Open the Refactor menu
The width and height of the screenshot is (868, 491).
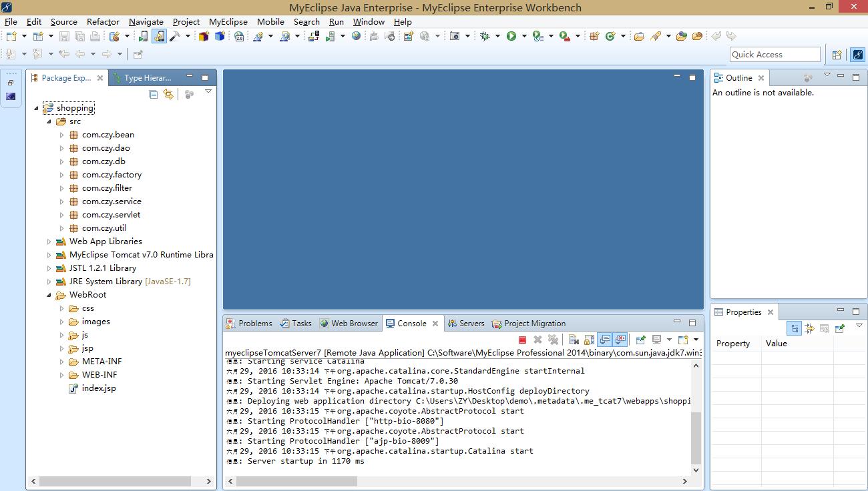tap(103, 21)
